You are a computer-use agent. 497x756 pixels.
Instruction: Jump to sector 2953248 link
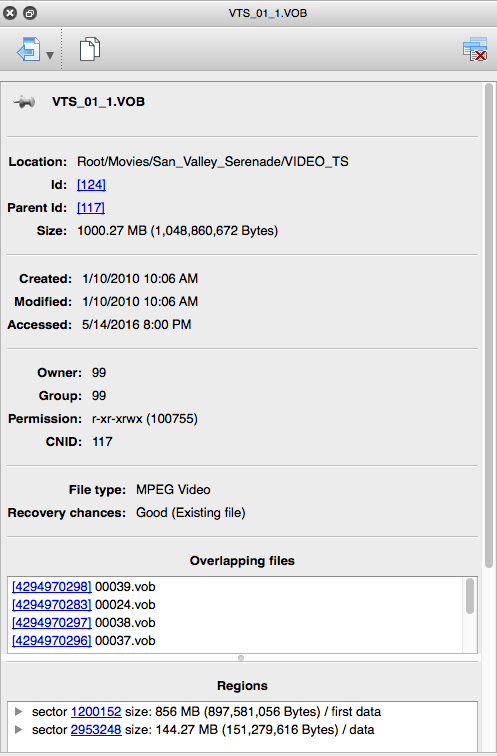point(96,729)
